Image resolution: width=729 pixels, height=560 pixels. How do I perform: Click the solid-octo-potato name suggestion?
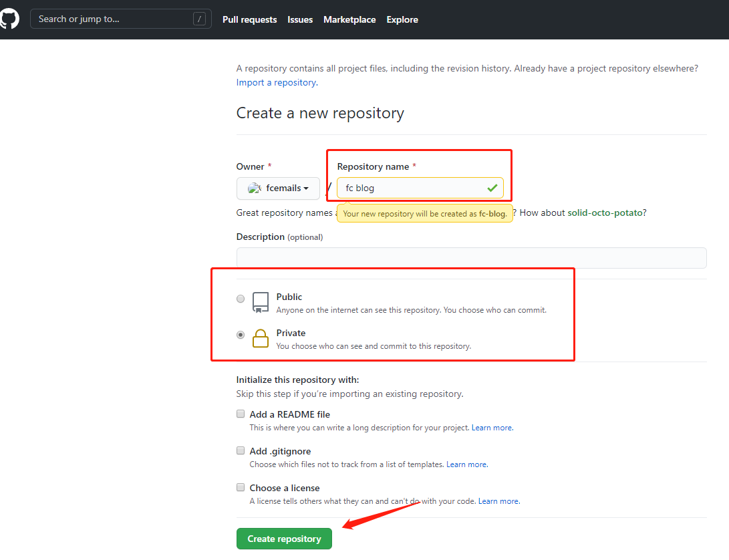click(x=605, y=213)
